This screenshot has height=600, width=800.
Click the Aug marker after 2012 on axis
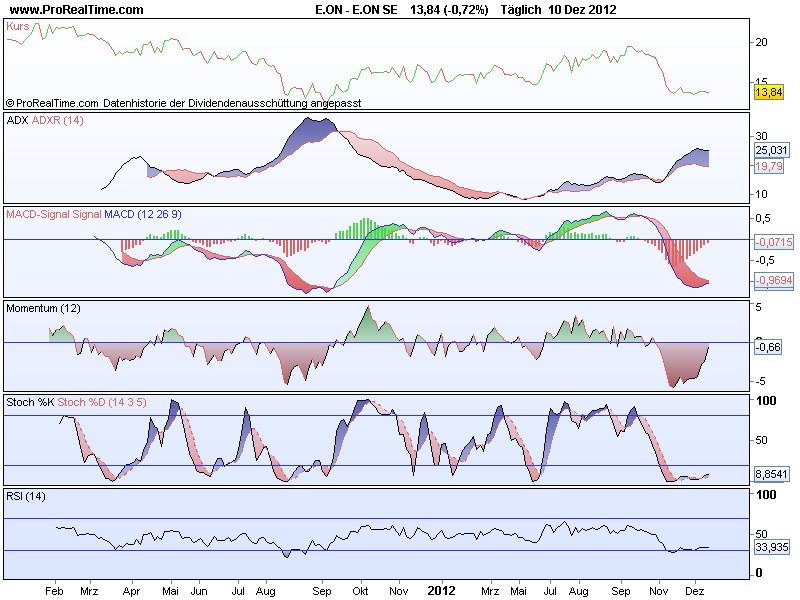coord(579,591)
